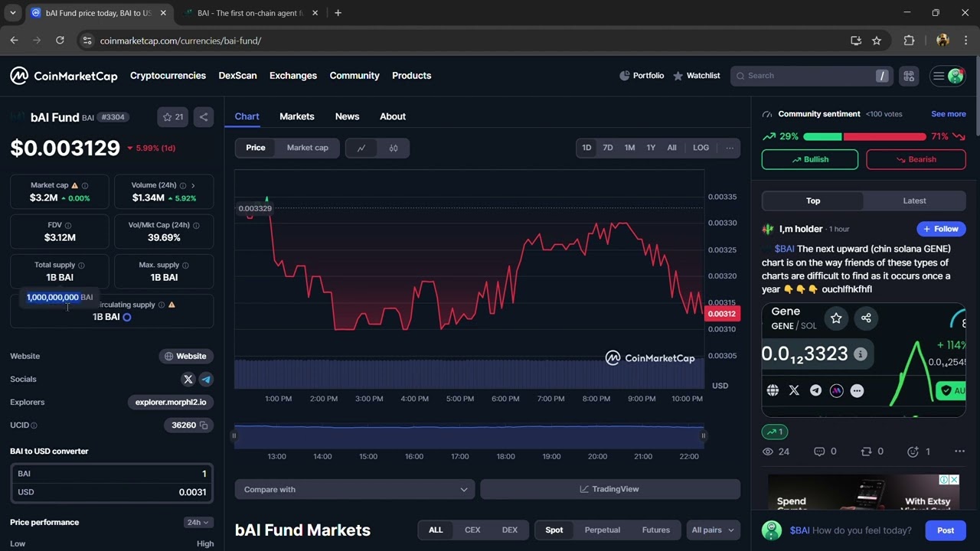Screen dimensions: 980x551
Task: Select Perpetual markets tab
Action: pos(603,530)
